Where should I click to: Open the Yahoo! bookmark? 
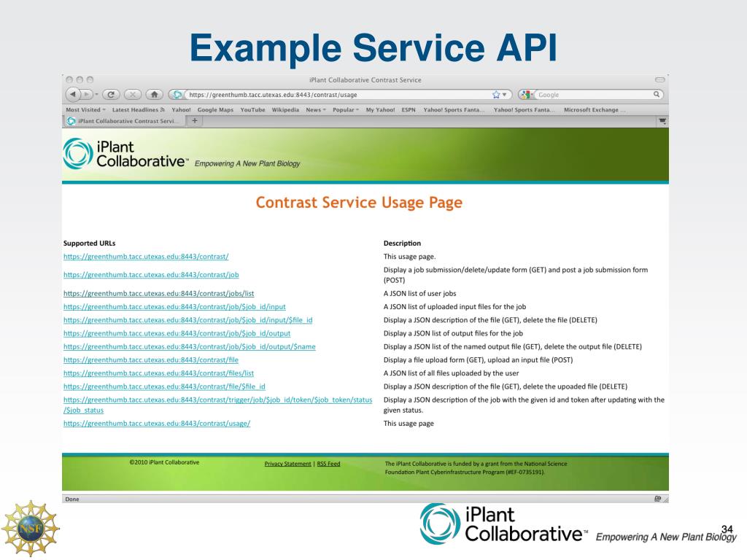pyautogui.click(x=181, y=109)
